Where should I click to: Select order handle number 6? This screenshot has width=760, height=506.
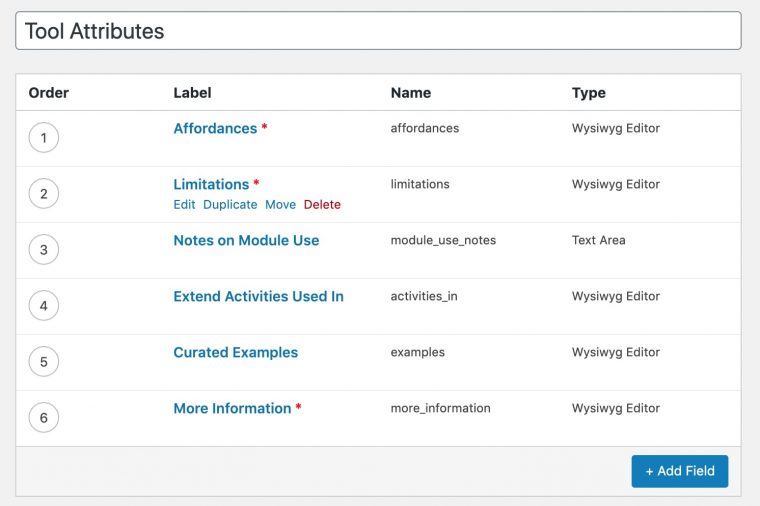44,418
